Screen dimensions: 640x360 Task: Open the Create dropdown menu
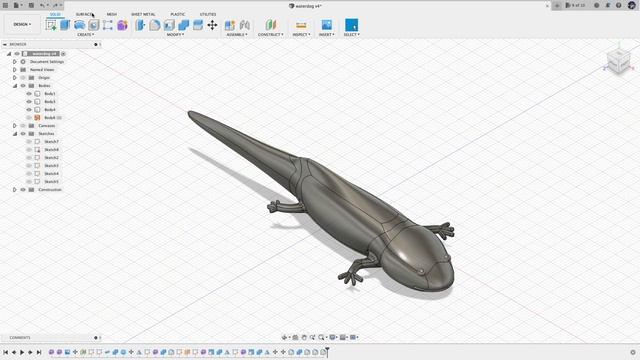pyautogui.click(x=85, y=35)
